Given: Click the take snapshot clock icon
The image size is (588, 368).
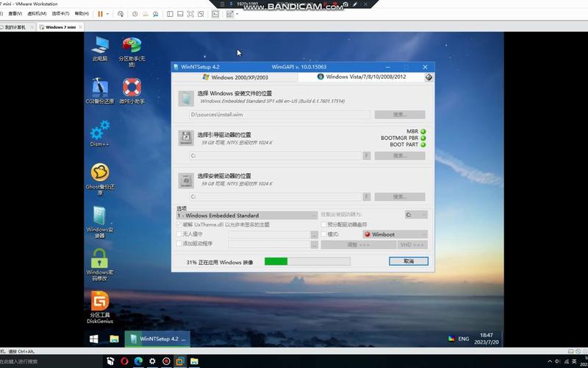Looking at the screenshot, I should [x=135, y=14].
